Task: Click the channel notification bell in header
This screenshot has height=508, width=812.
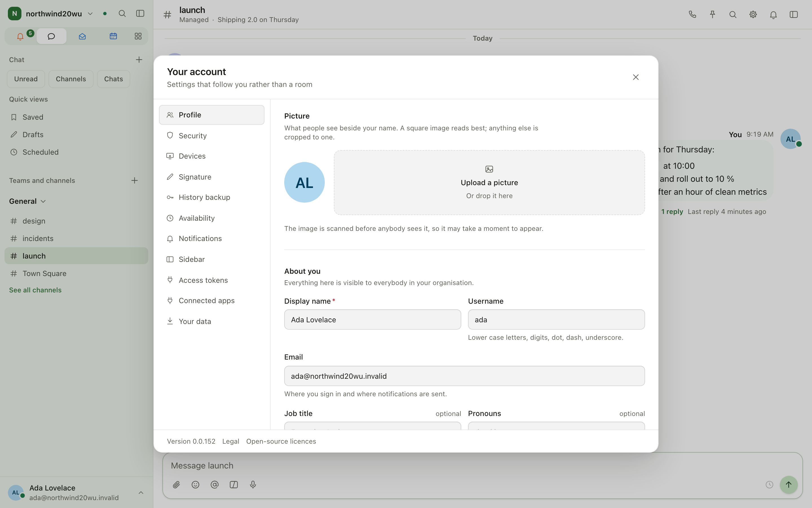Action: (x=773, y=14)
